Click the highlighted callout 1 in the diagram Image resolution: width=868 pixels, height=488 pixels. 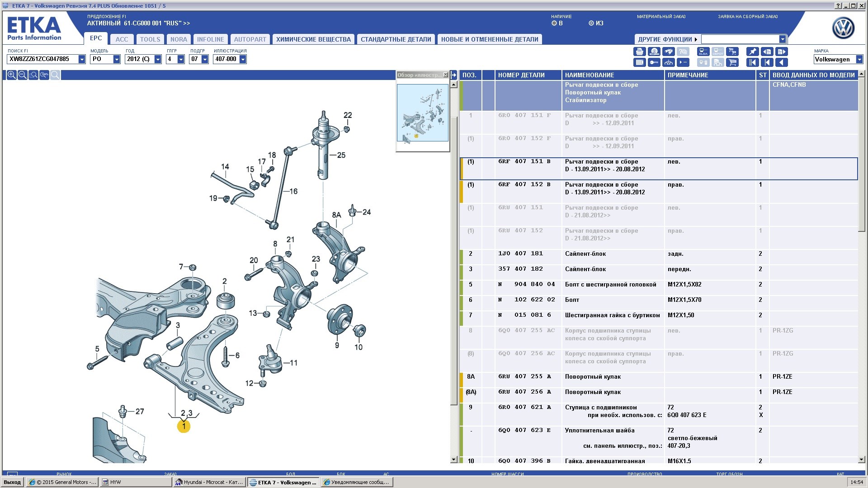point(184,426)
